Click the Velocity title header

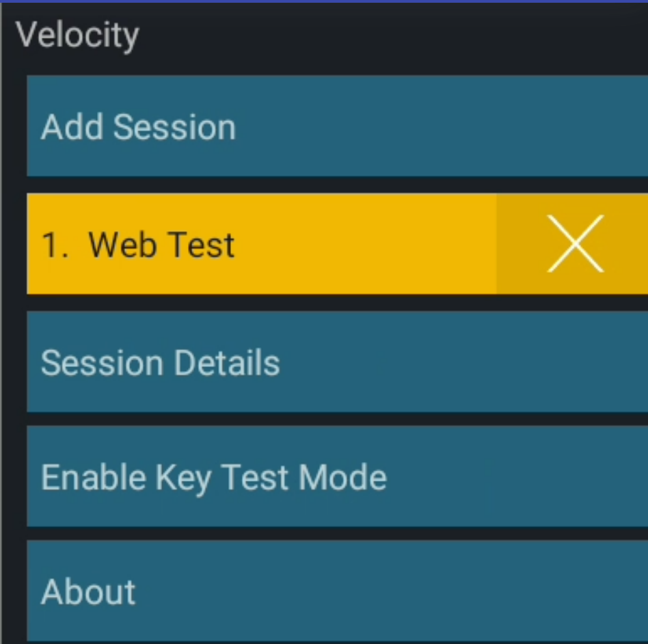point(78,36)
